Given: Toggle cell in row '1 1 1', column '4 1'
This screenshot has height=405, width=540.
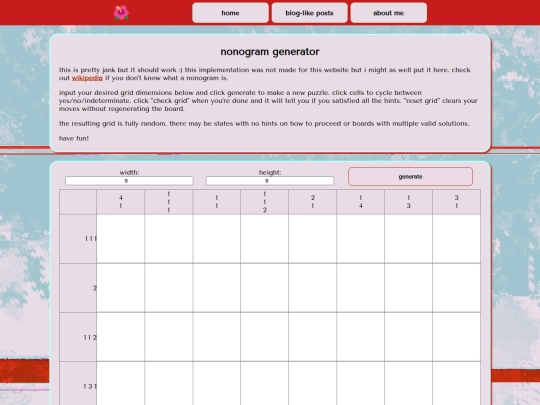Looking at the screenshot, I should pyautogui.click(x=121, y=239).
